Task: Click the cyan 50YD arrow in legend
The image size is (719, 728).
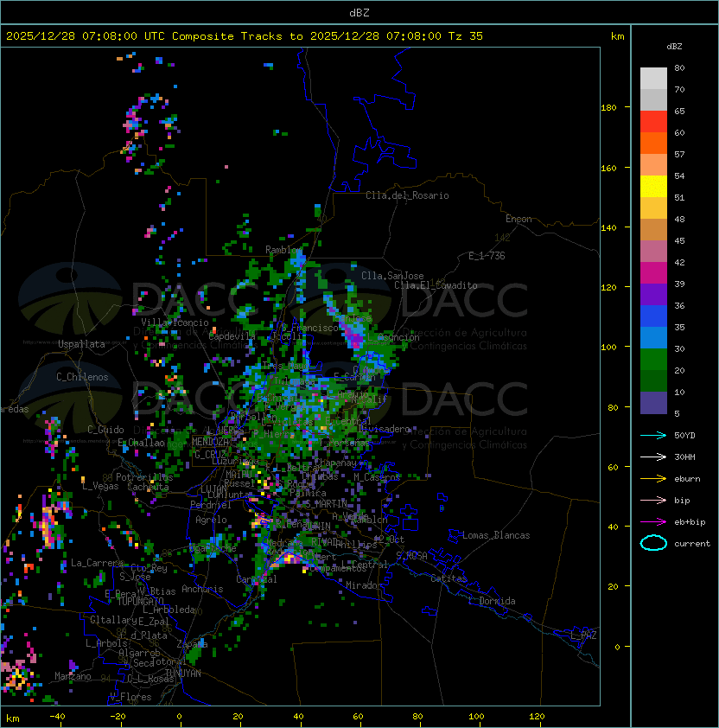Action: pos(653,435)
